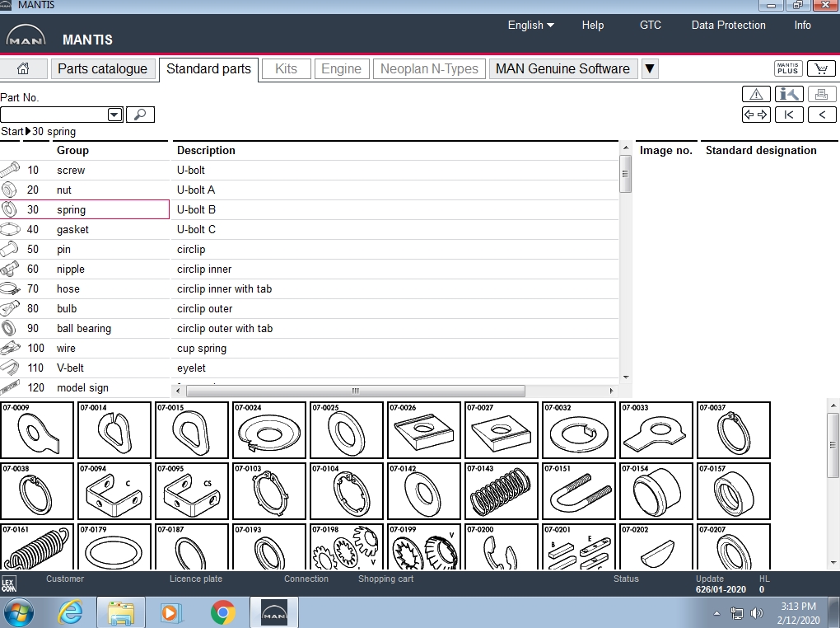Click the magnifier search icon by Part No.
840x628 pixels.
(x=140, y=115)
